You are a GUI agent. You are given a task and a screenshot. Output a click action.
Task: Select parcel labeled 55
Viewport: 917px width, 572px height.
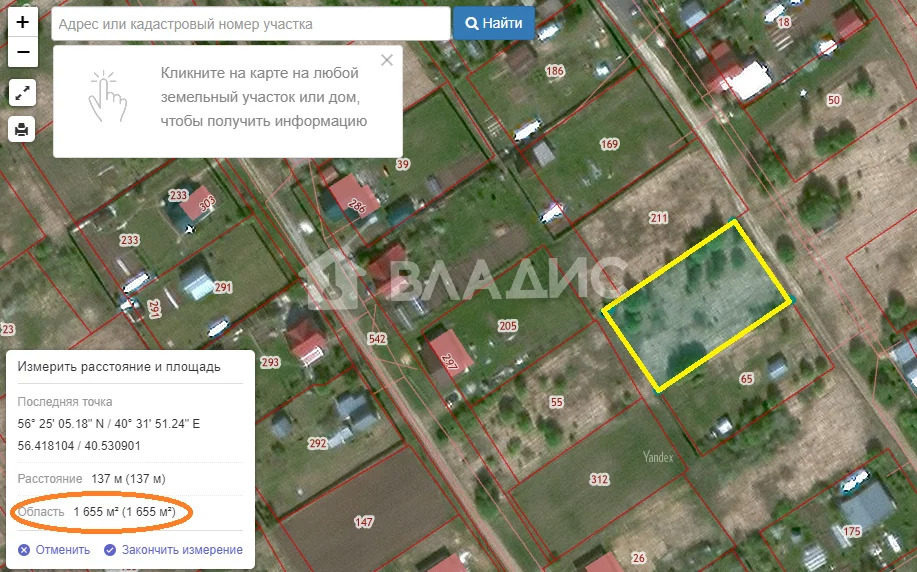coord(556,402)
